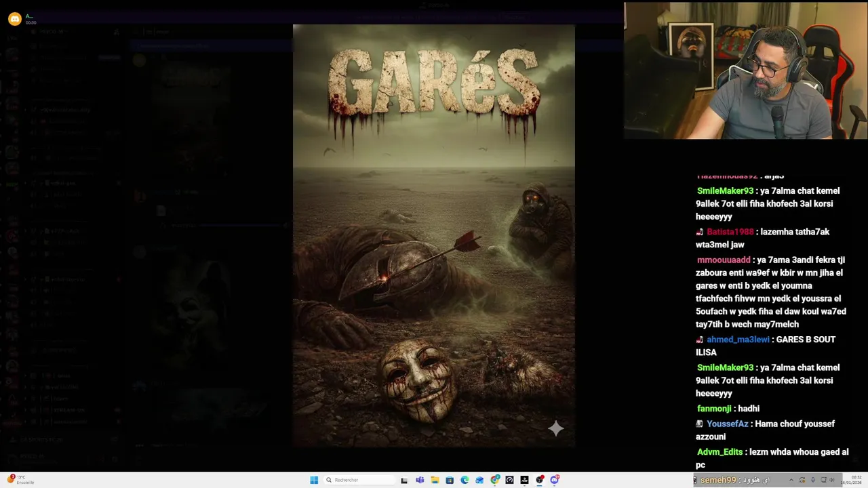868x488 pixels.
Task: Click the Rechercher search box in taskbar
Action: [x=359, y=480]
